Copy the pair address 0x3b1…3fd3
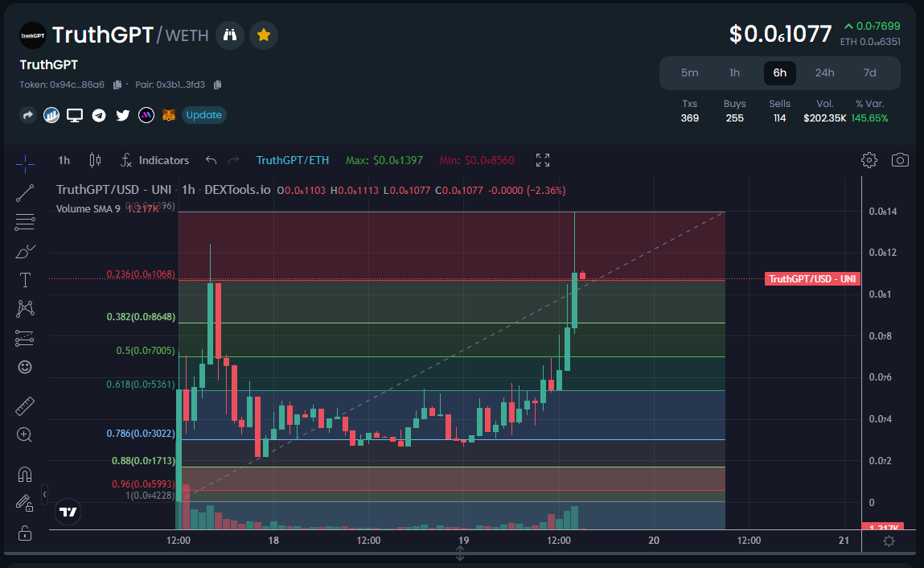The height and width of the screenshot is (568, 924). point(217,85)
